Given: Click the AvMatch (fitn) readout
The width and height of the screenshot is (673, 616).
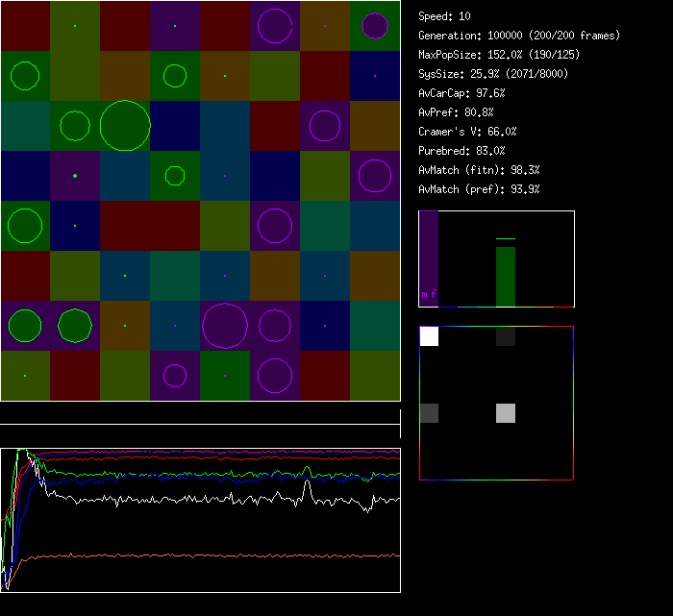Looking at the screenshot, I should (x=479, y=170).
